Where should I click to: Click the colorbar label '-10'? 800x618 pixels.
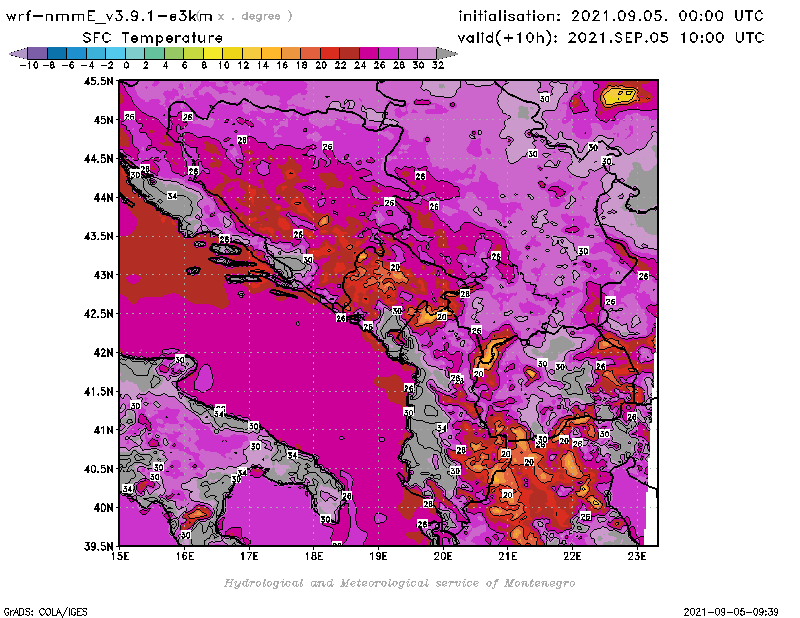click(x=29, y=65)
